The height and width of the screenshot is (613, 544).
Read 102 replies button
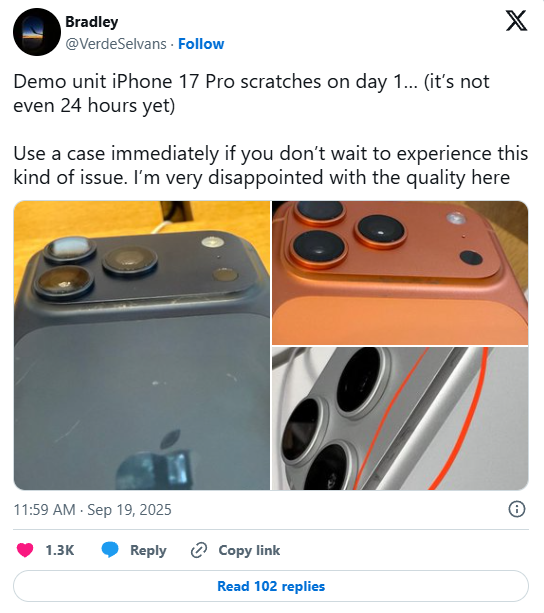click(x=271, y=586)
